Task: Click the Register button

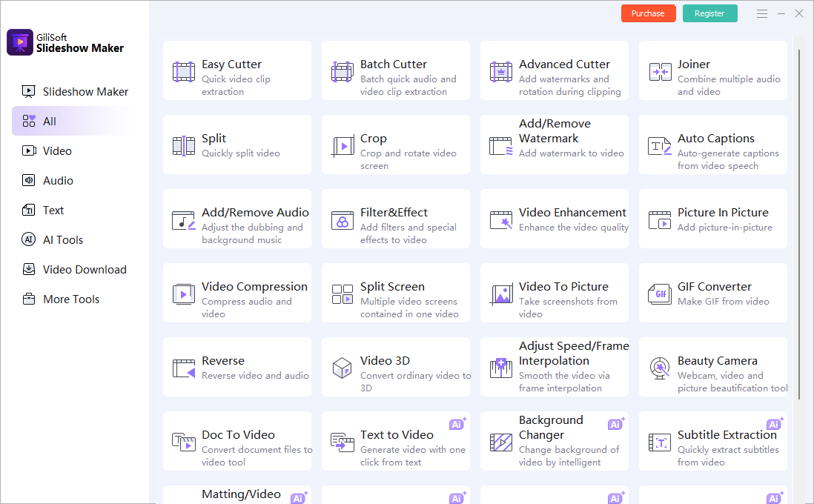Action: pos(709,13)
